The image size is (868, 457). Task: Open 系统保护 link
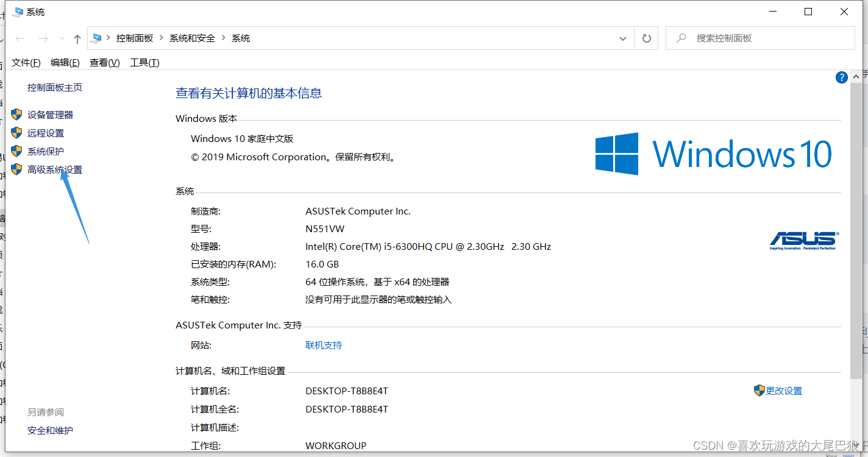pos(46,151)
